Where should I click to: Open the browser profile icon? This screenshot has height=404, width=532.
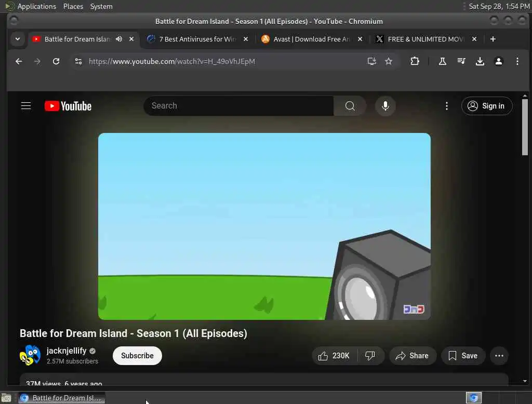pos(498,61)
